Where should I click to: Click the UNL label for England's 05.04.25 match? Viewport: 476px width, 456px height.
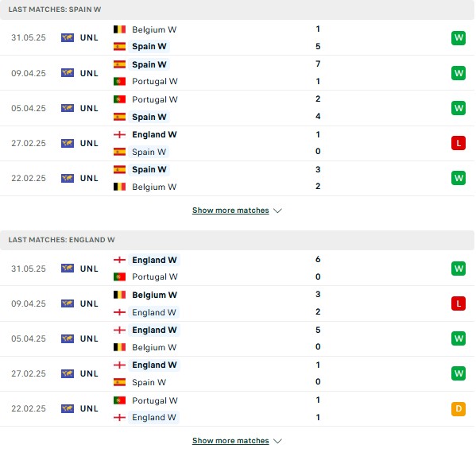(89, 338)
